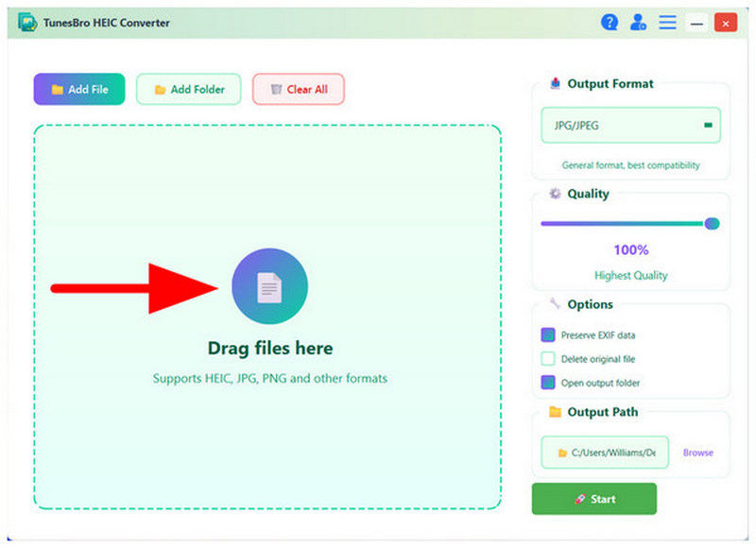756x548 pixels.
Task: Minimize the converter window
Action: pos(696,23)
